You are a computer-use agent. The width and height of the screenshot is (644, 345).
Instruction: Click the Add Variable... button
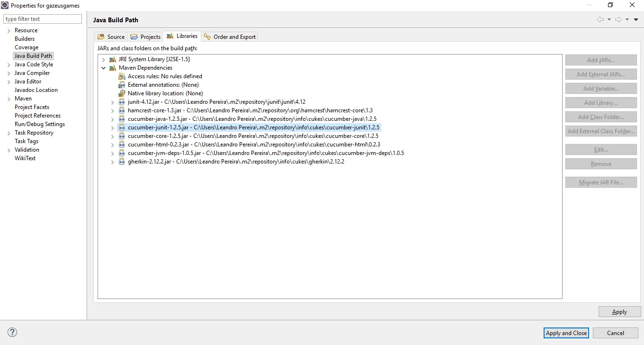coord(601,89)
